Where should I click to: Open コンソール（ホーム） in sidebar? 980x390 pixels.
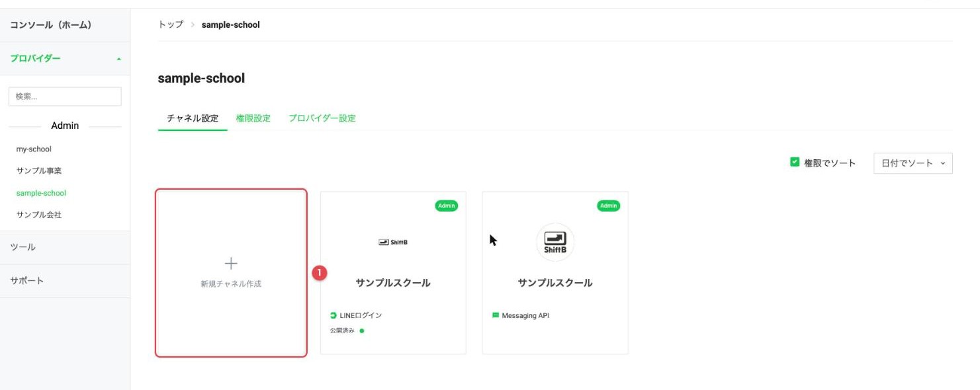click(51, 25)
